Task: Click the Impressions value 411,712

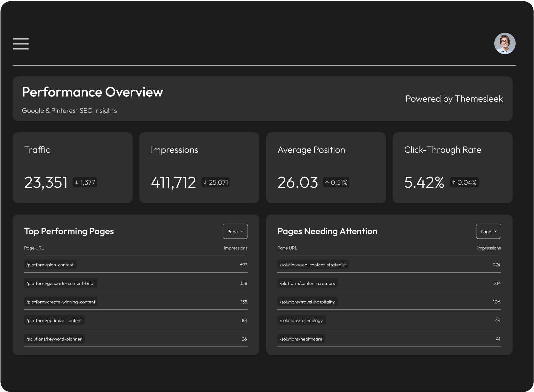Action: (173, 182)
